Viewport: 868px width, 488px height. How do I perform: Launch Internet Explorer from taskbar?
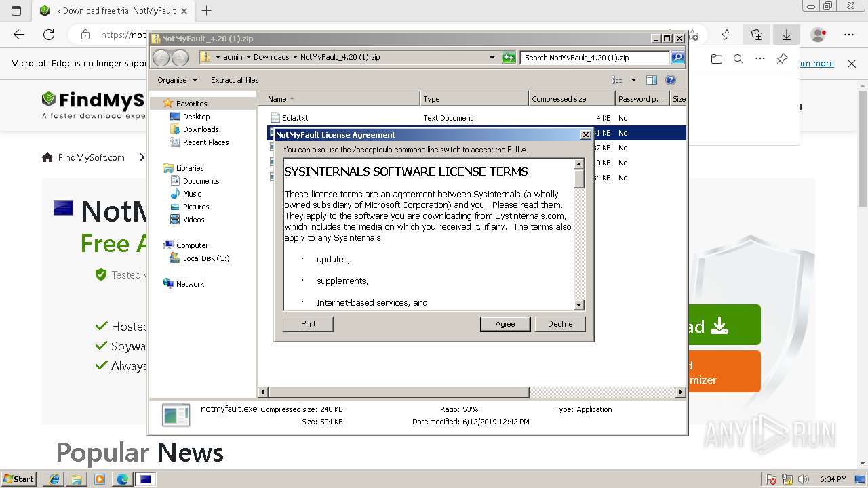point(54,479)
